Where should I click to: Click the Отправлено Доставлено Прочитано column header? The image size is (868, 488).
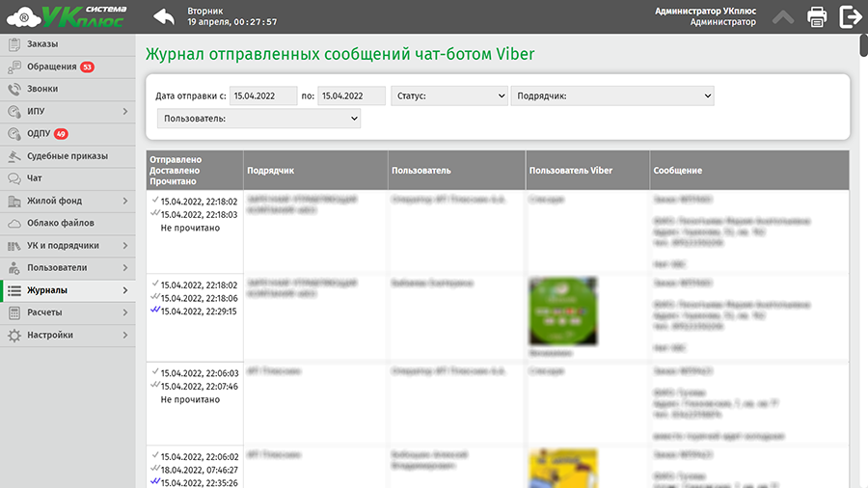coord(195,171)
